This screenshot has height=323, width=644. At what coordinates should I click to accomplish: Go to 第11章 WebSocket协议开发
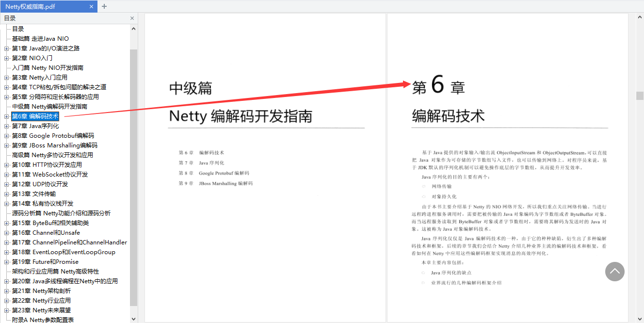point(50,175)
